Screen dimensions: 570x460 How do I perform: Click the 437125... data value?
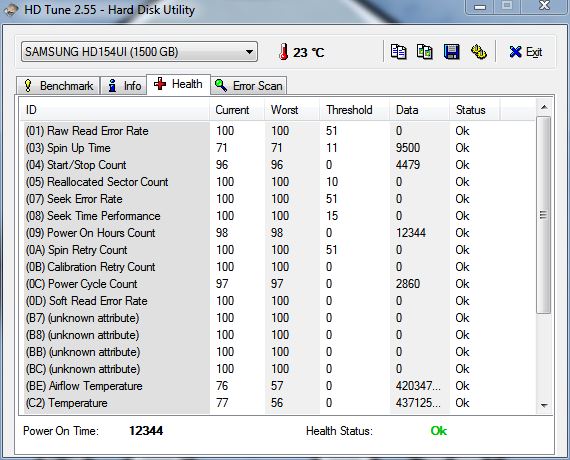[x=418, y=403]
